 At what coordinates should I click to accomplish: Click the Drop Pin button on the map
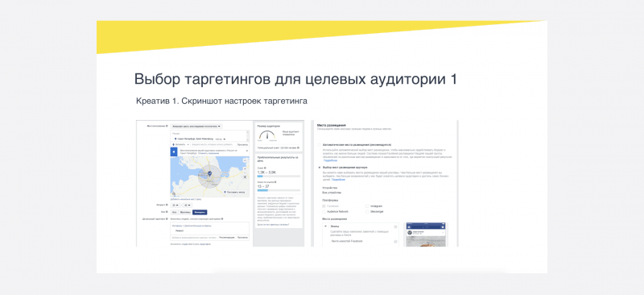234,192
